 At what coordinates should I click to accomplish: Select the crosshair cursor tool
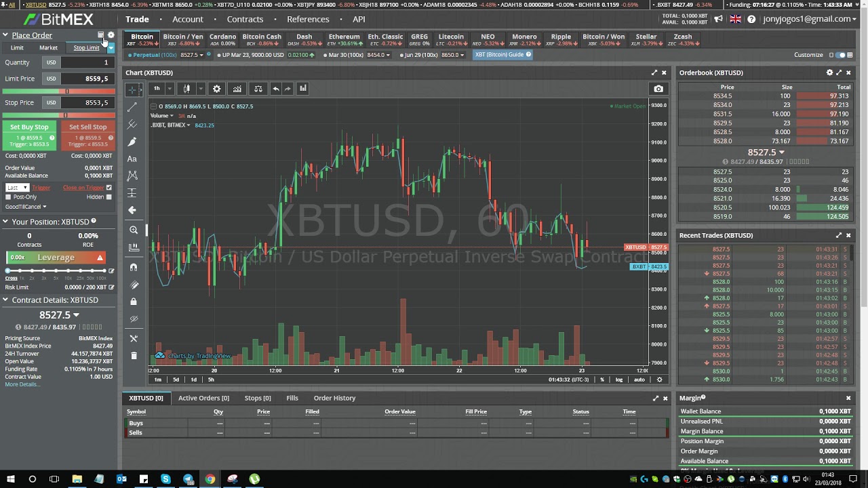[x=133, y=89]
